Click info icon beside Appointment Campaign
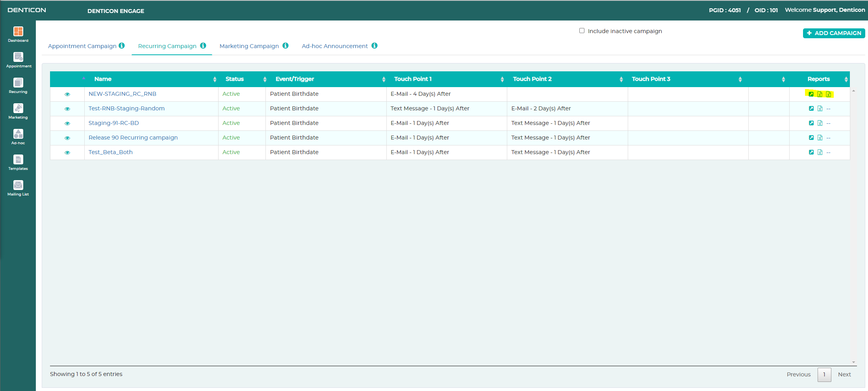 coord(122,46)
